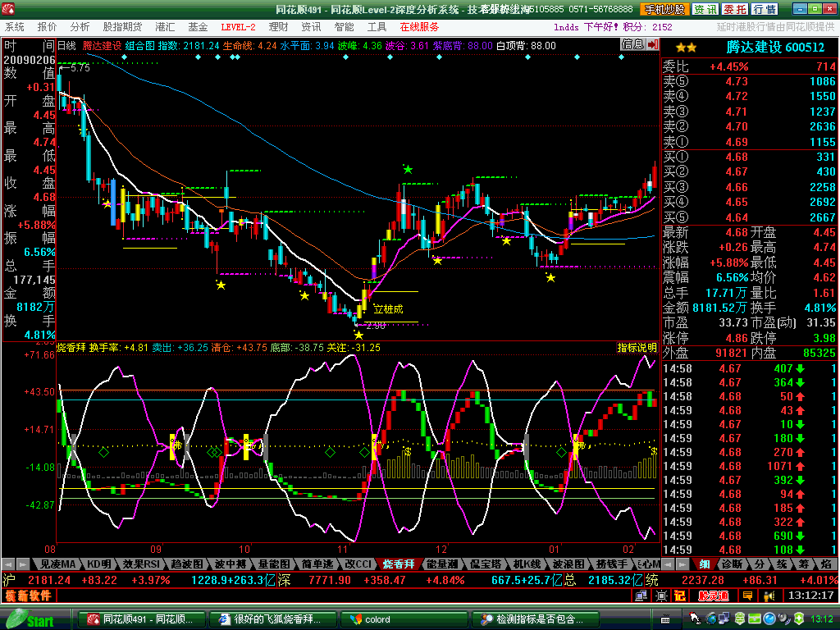The height and width of the screenshot is (630, 840).
Task: Open the 工具 menu
Action: pos(377,27)
